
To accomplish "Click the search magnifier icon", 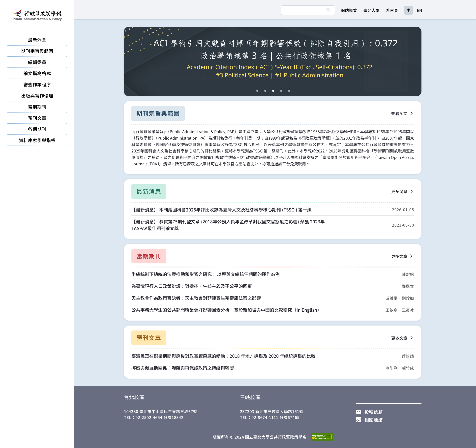I will [x=328, y=10].
